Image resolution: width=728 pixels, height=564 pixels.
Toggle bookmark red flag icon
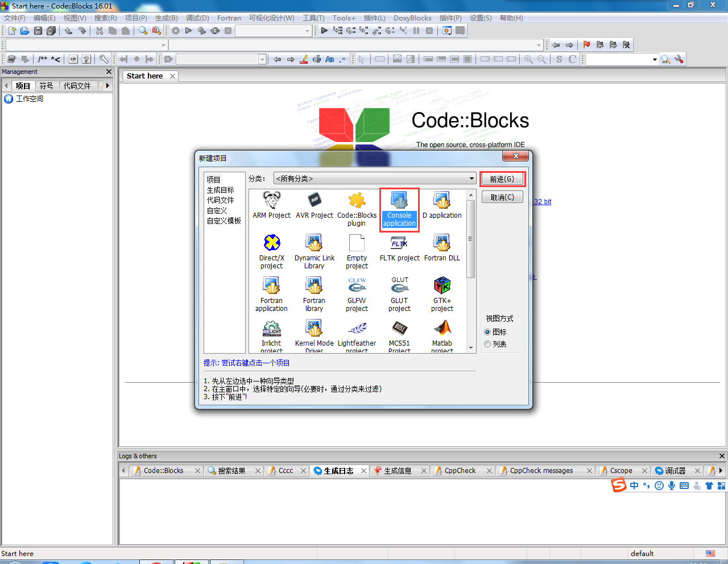pos(586,45)
